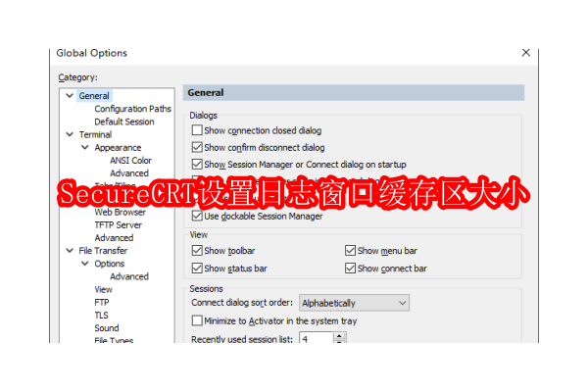Uncheck Show confirm disconnect dialog

[x=197, y=147]
